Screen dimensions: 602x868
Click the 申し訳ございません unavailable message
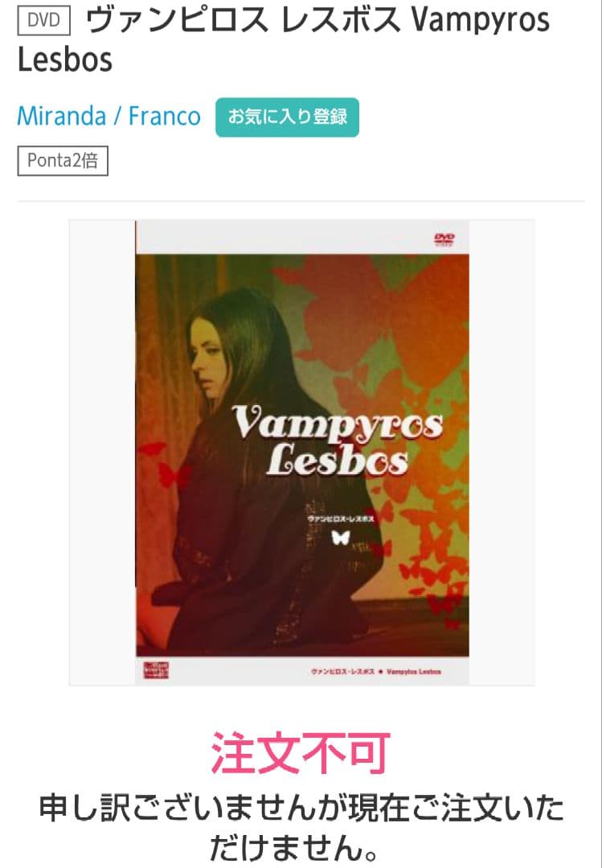pyautogui.click(x=301, y=827)
